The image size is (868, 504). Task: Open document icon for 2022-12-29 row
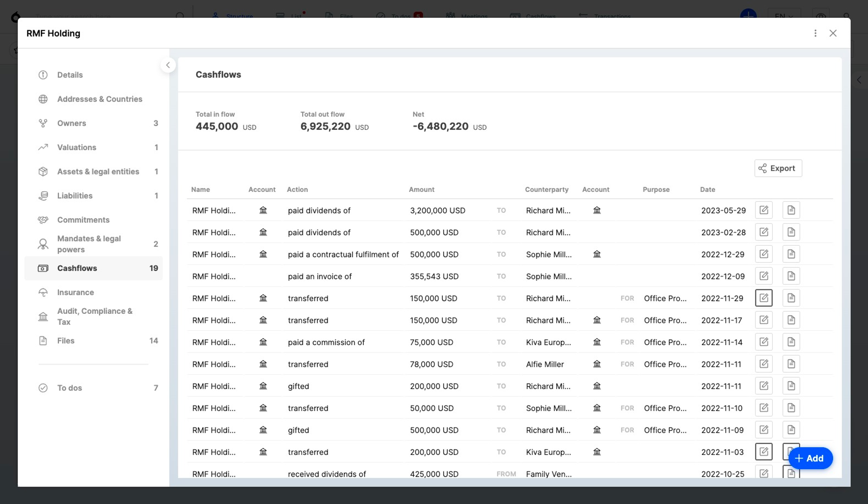click(791, 254)
